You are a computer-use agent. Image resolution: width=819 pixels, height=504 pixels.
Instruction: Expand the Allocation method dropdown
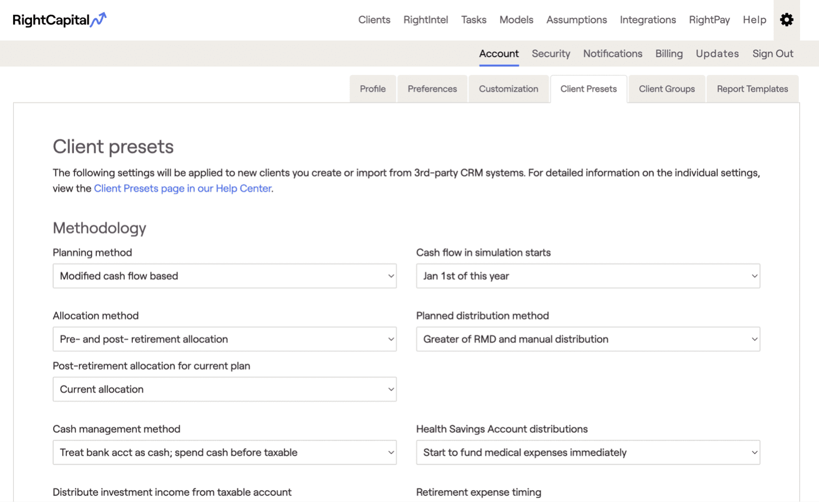[225, 339]
